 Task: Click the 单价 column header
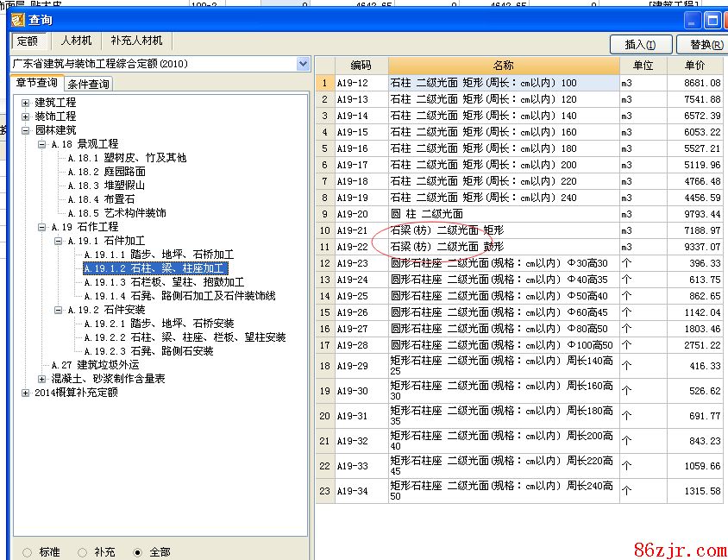[x=694, y=66]
